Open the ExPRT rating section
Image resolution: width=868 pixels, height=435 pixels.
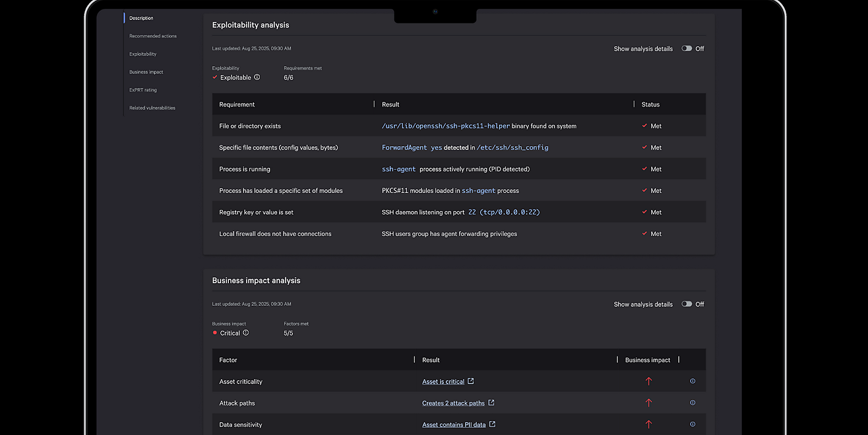pyautogui.click(x=143, y=90)
